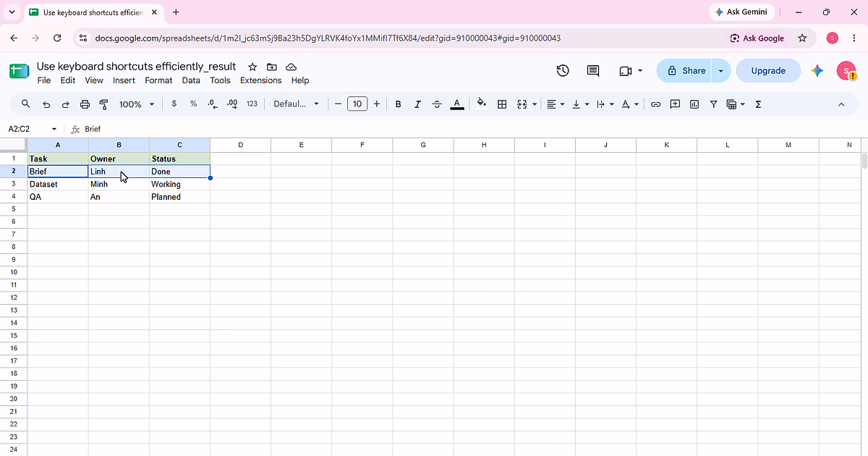
Task: Format as percent
Action: click(193, 104)
